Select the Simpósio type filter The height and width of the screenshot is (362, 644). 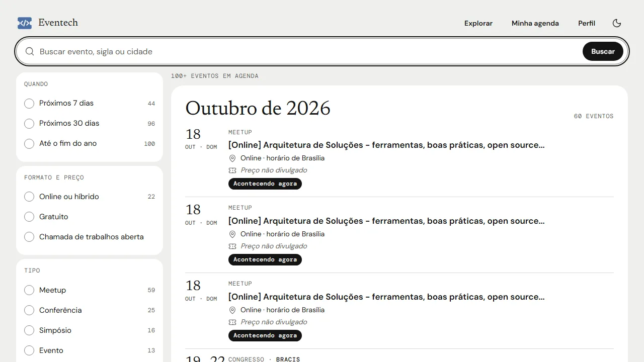pos(90,330)
